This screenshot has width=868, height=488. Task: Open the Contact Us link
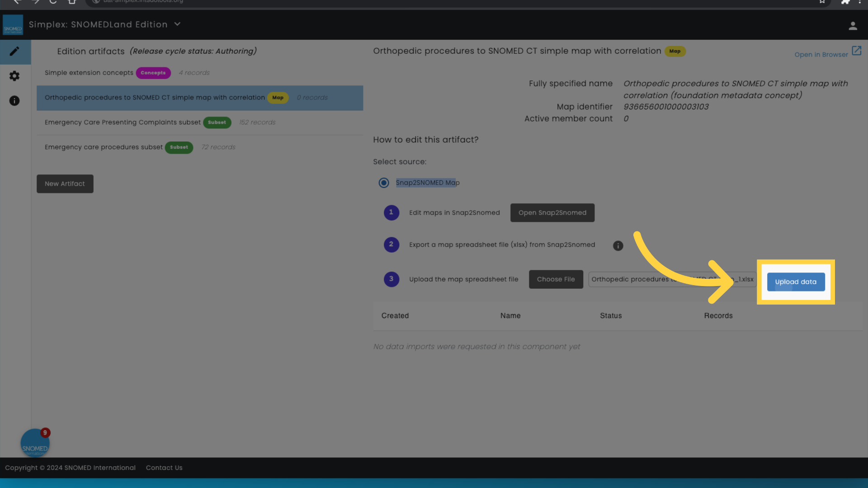[164, 468]
